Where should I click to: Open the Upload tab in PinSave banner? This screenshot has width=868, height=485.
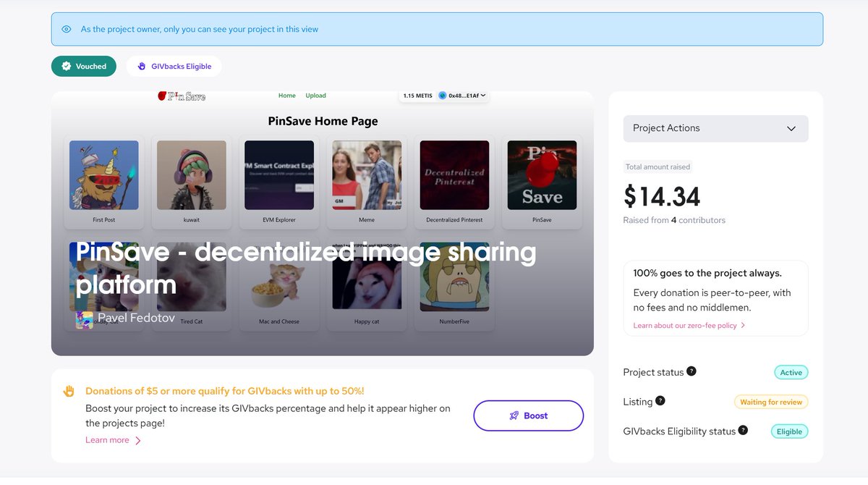315,96
